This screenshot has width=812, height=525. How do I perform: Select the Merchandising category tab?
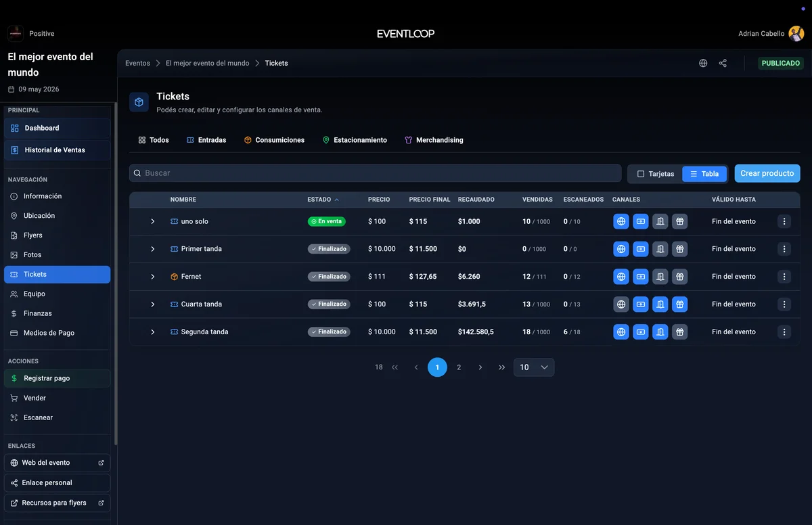tap(434, 140)
